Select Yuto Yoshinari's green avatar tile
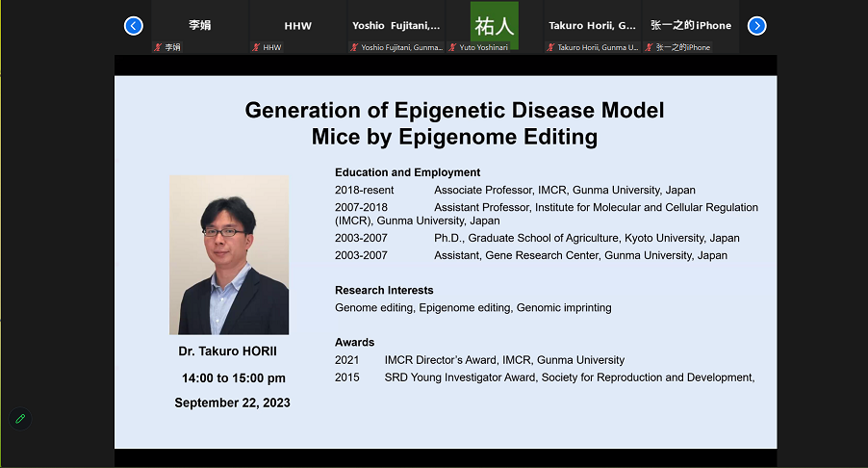This screenshot has height=468, width=868. click(x=495, y=25)
